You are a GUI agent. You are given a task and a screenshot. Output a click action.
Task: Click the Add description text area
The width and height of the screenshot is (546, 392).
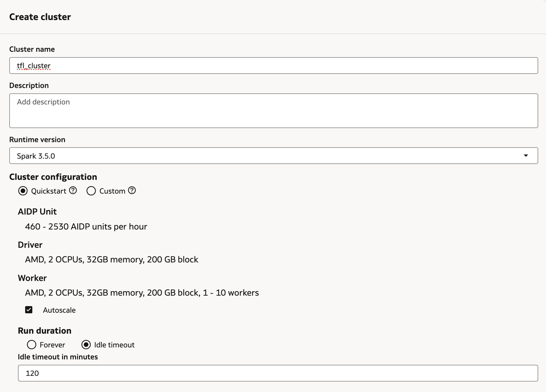point(274,111)
